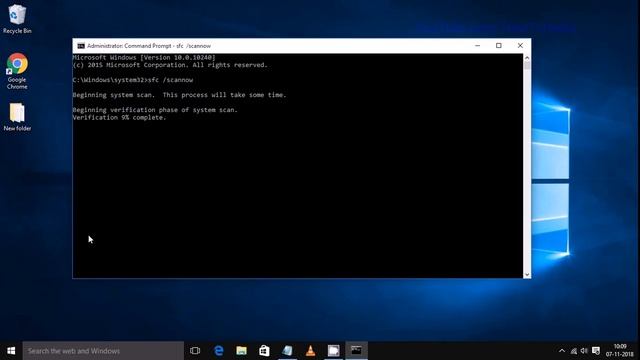
Task: Open the volume control tray icon
Action: tap(584, 351)
